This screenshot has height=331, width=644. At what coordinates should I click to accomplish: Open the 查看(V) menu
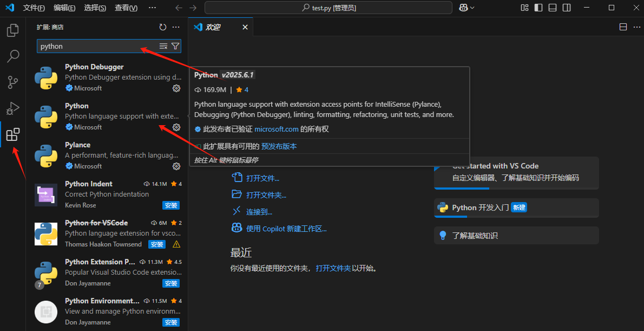point(126,8)
